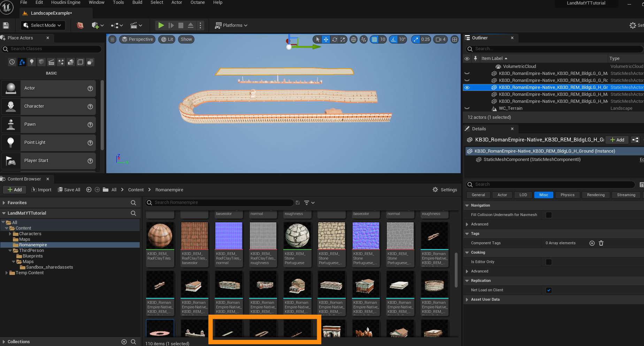Start Play in Editor
The width and height of the screenshot is (644, 346).
point(161,25)
